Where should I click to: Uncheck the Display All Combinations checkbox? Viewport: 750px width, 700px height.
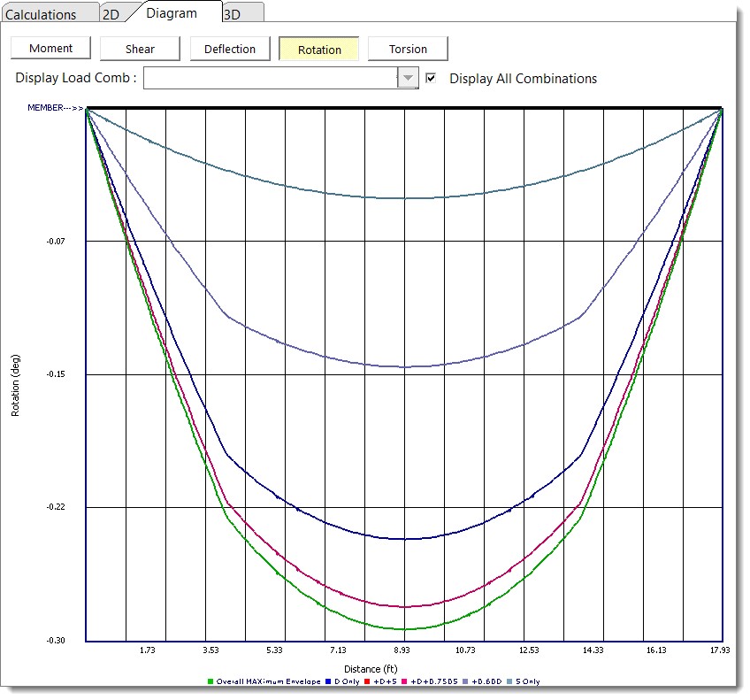click(x=431, y=78)
